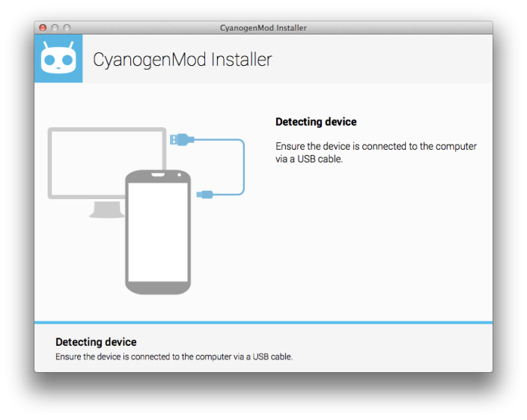Click the smartphone illustration

pyautogui.click(x=158, y=232)
